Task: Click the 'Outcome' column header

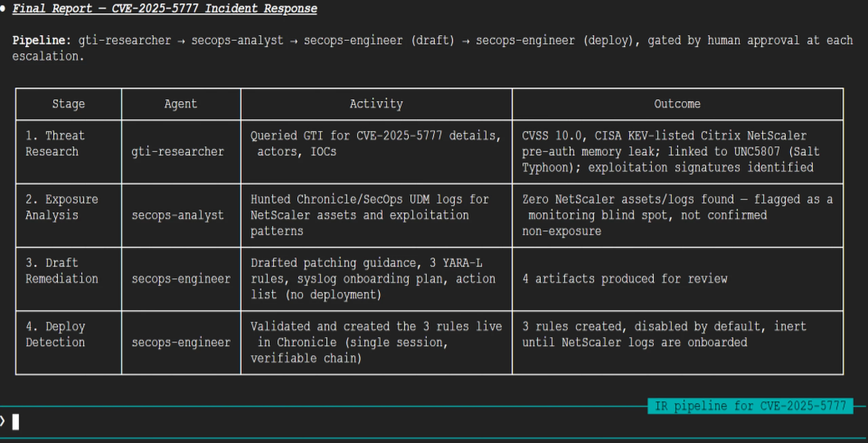Action: click(x=677, y=104)
